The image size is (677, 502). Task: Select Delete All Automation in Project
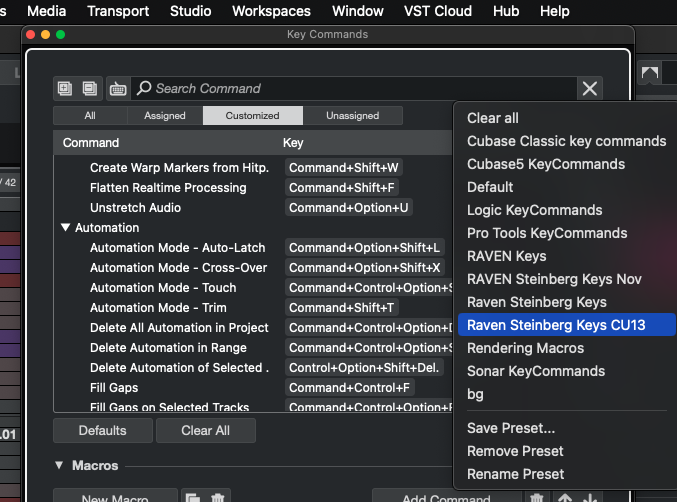coord(179,328)
